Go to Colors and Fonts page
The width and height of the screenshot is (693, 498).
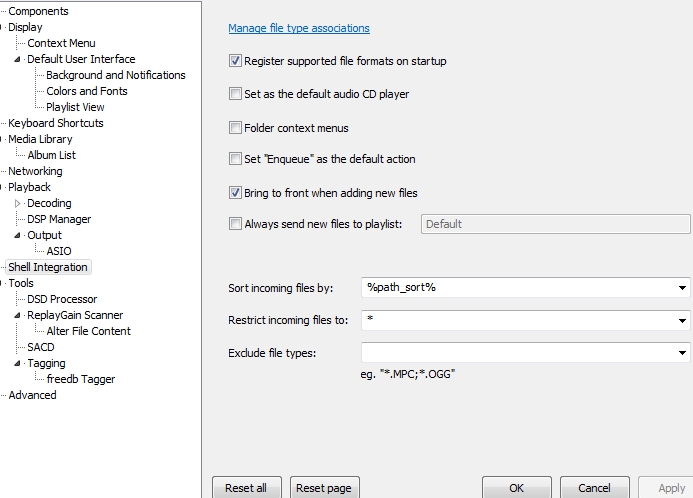point(87,91)
